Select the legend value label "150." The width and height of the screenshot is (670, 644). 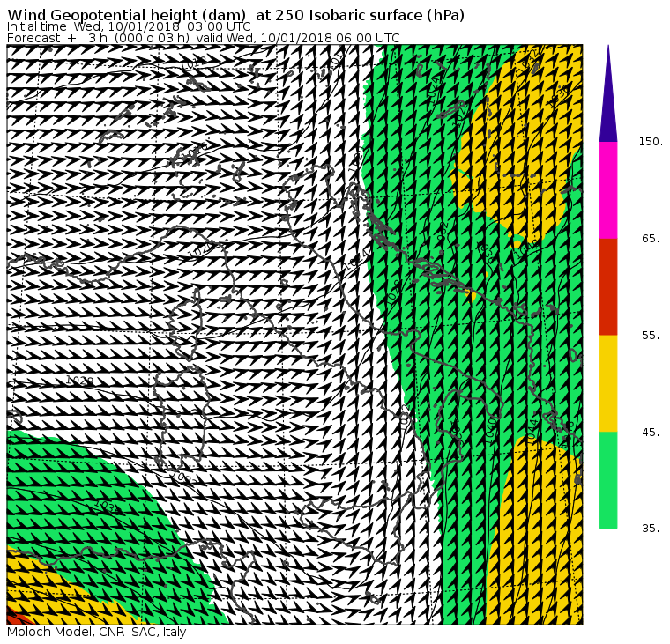click(651, 142)
